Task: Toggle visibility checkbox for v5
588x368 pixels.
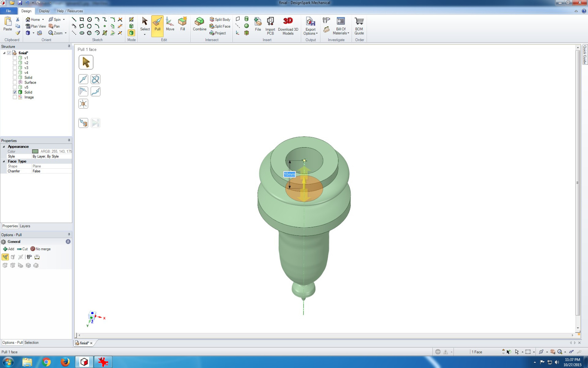Action: click(x=15, y=87)
